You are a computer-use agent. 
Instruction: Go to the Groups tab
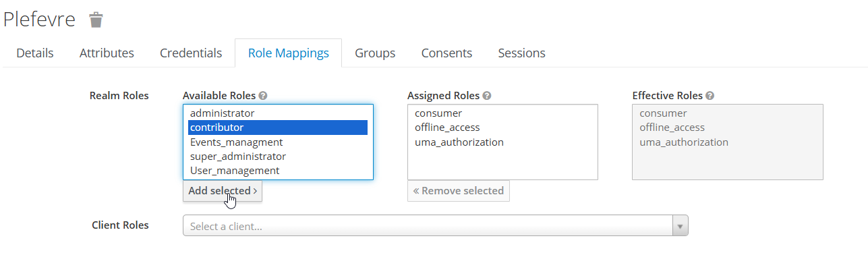coord(375,53)
